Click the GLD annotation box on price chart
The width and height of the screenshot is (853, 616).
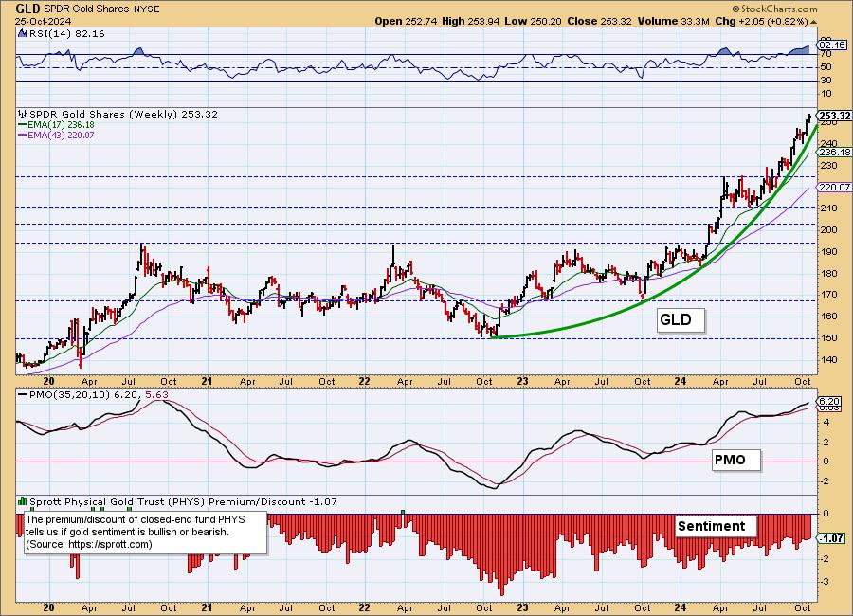click(681, 320)
